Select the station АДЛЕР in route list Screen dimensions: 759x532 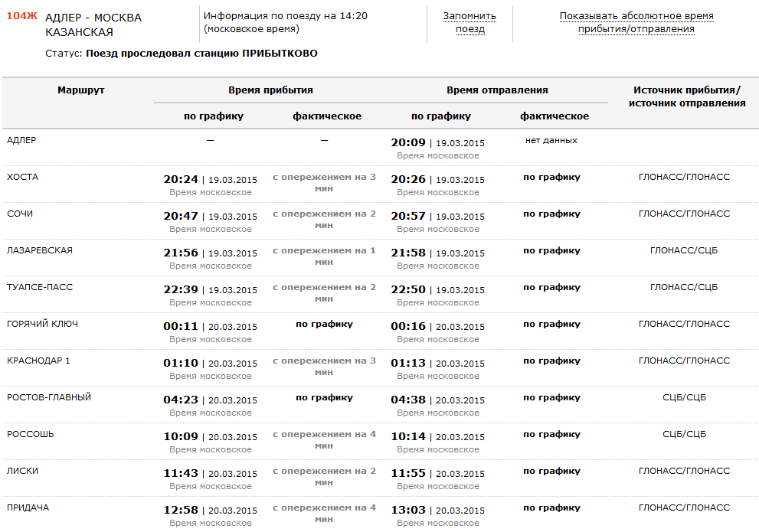pos(21,140)
